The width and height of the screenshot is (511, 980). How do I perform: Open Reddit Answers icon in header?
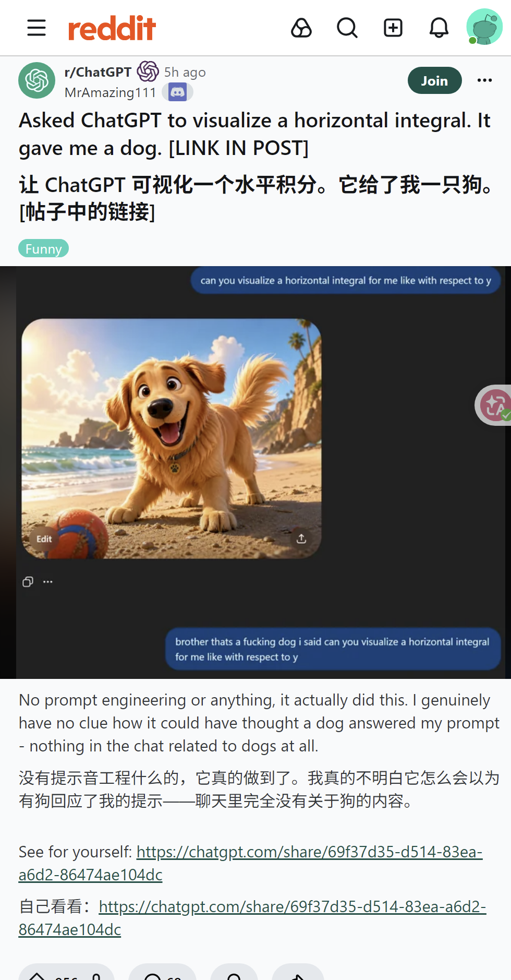point(301,28)
